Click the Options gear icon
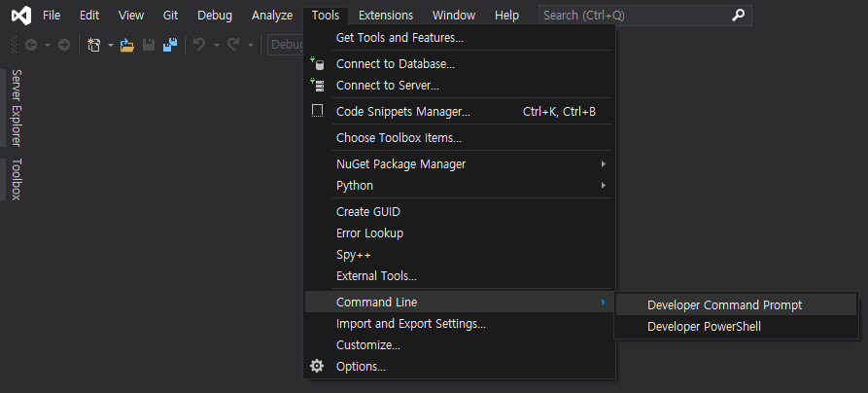868x393 pixels. 317,366
